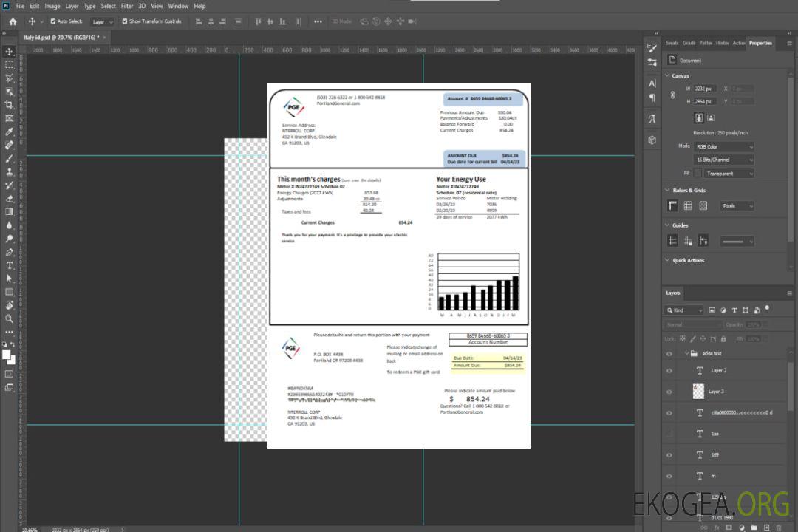Select the Zoom tool in toolbar
Screen dimensions: 798x532
(x=10, y=318)
